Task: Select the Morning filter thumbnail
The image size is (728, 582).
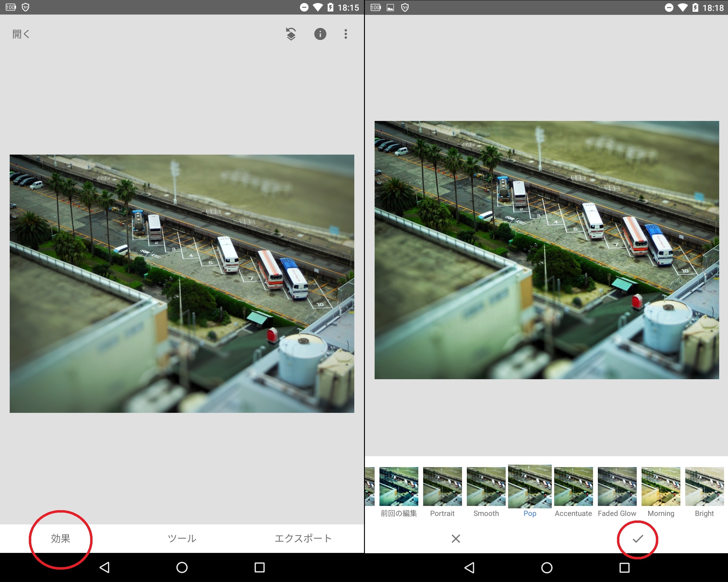Action: (661, 487)
